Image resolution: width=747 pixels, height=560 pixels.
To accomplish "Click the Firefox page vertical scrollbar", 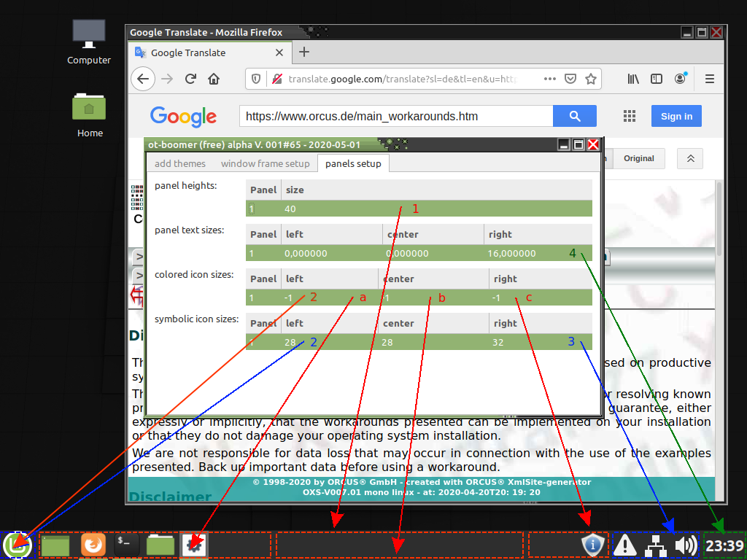I will (719, 220).
